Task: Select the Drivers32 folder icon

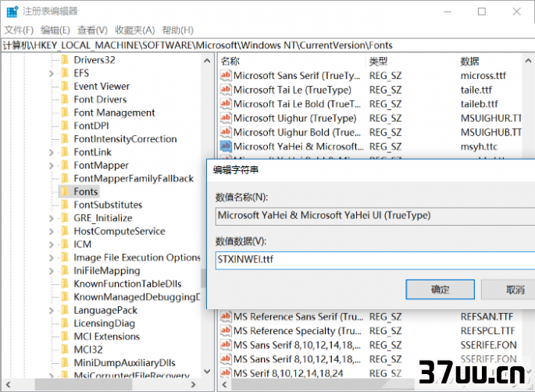Action: 65,60
